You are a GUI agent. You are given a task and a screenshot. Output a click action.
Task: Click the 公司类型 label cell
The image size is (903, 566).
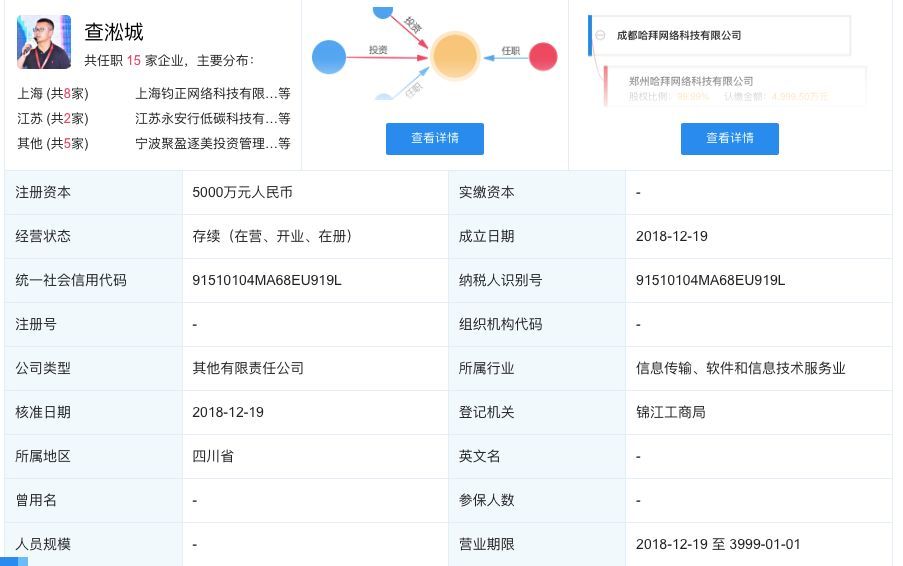point(93,369)
